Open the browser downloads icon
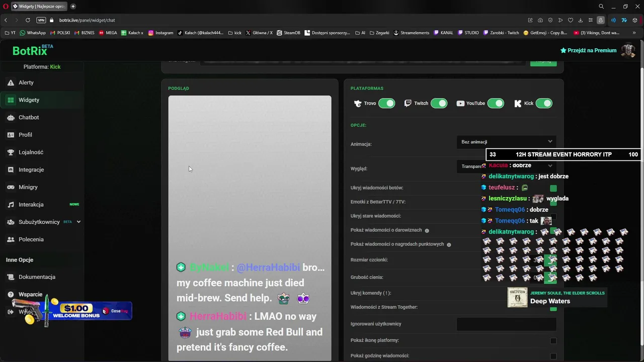This screenshot has height=362, width=644. pyautogui.click(x=581, y=20)
